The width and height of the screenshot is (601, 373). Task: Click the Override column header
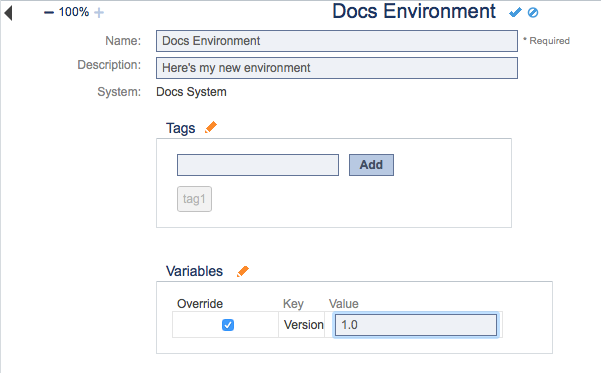[200, 304]
